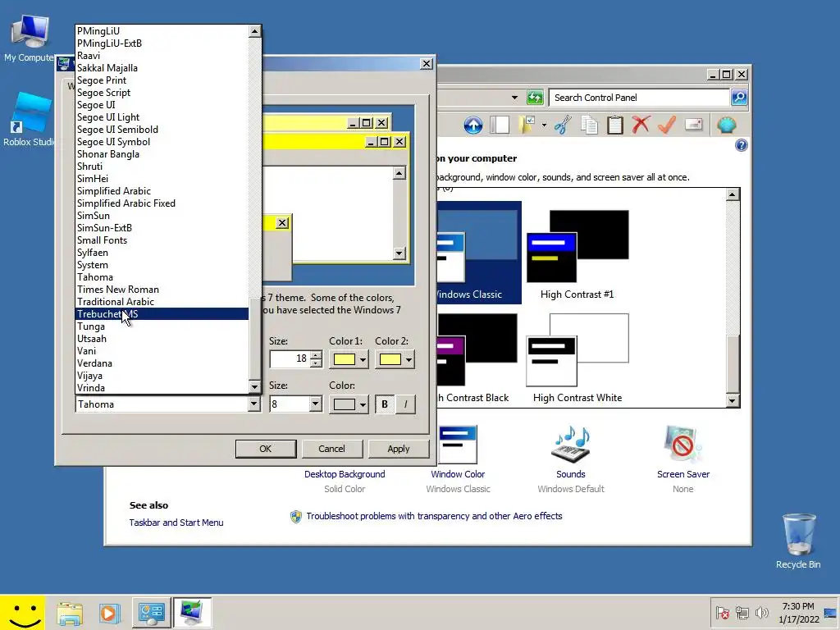Expand the views toolbar dropdown arrow

(x=544, y=126)
